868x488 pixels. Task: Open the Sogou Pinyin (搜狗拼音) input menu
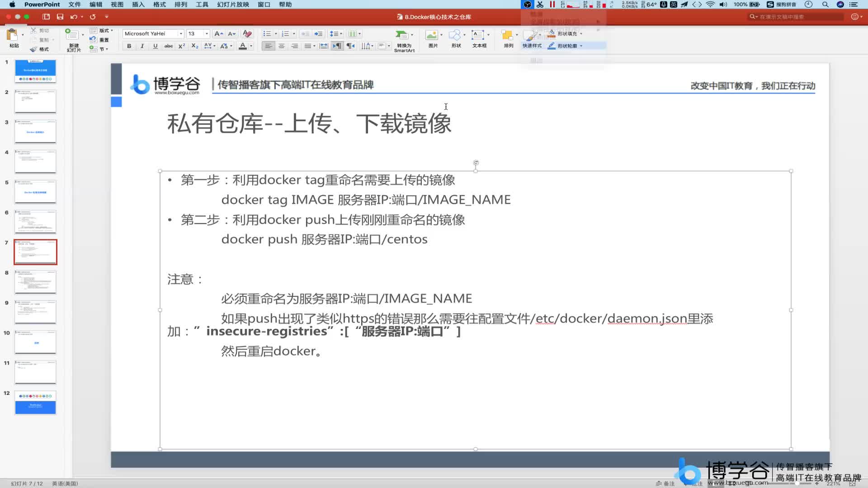782,5
